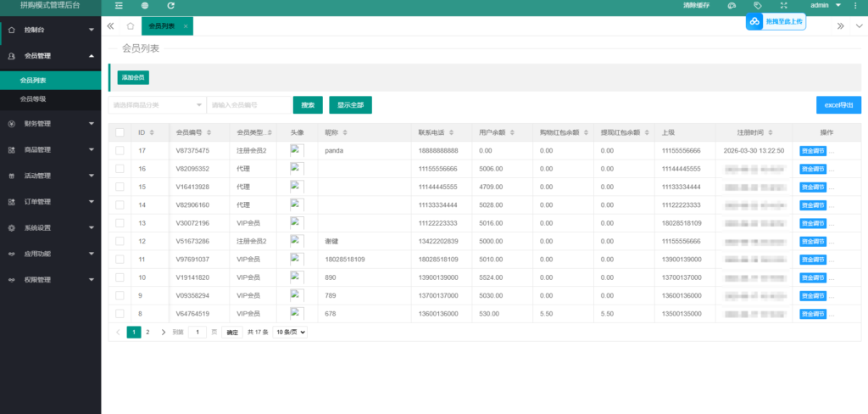
Task: Select the checkbox for row ID 12
Action: [120, 241]
